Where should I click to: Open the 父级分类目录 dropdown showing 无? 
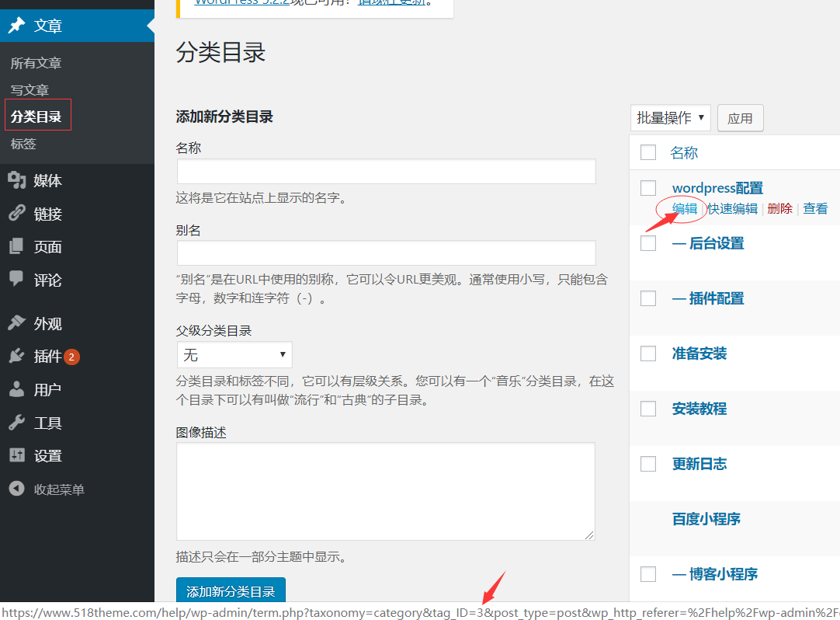pyautogui.click(x=234, y=354)
